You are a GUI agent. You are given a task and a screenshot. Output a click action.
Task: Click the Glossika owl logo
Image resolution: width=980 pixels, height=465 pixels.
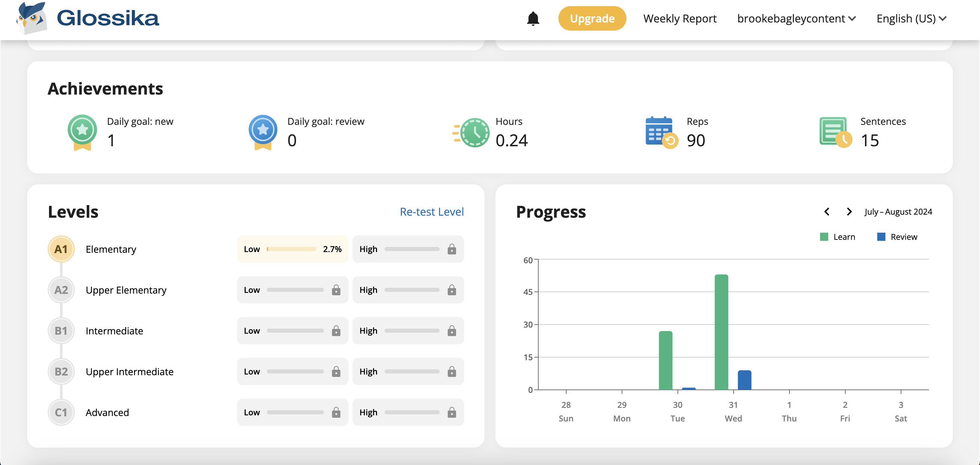pyautogui.click(x=32, y=18)
